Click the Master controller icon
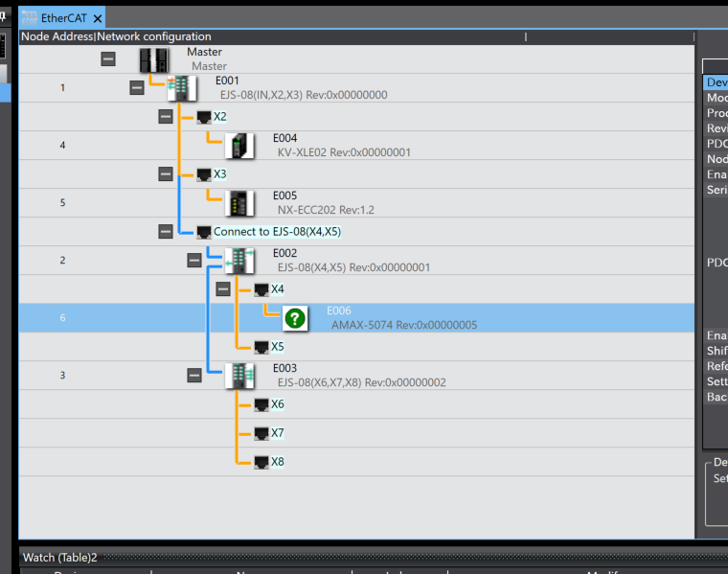Screen dimensions: 728x574 153,59
